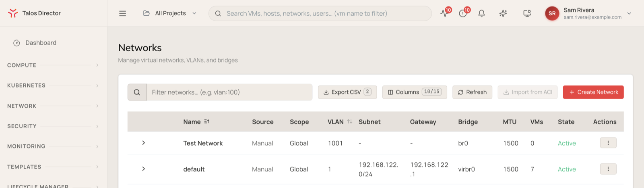Click Active state of Test Network
Image resolution: width=644 pixels, height=188 pixels.
(567, 143)
